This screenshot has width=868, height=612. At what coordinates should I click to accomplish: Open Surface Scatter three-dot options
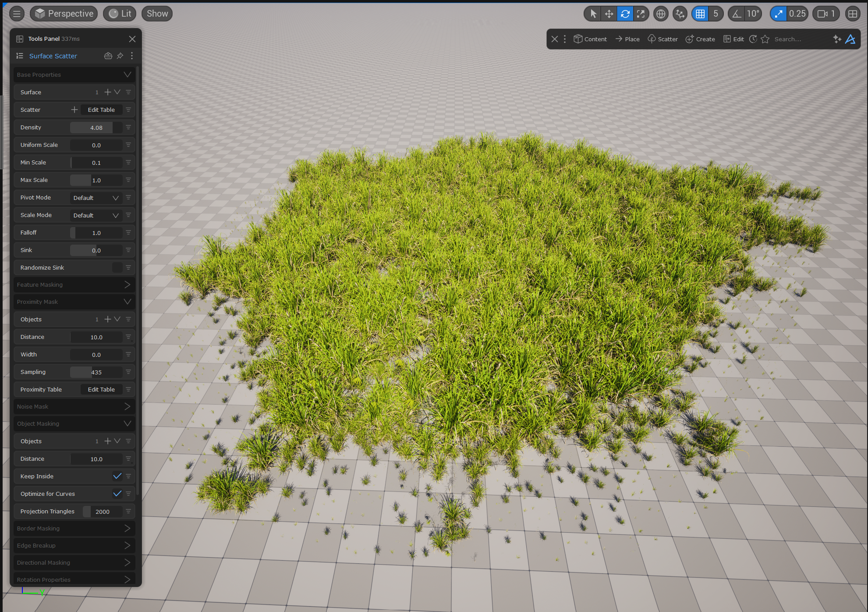(x=132, y=56)
